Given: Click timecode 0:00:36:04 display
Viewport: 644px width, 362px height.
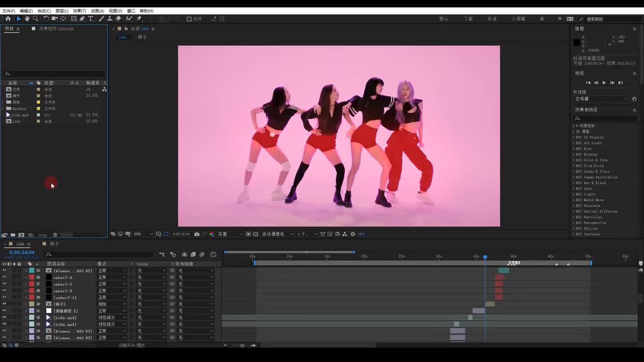Looking at the screenshot, I should click(22, 252).
